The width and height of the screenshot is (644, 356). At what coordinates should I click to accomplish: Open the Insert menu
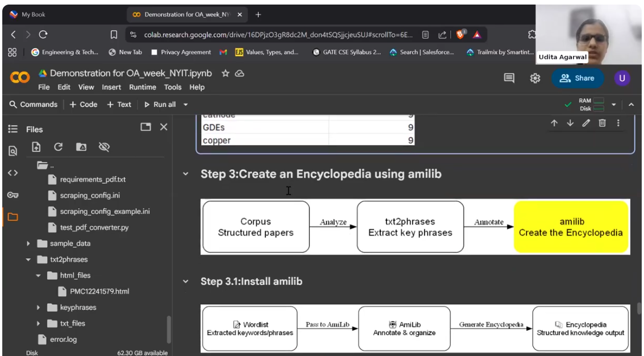tap(111, 87)
